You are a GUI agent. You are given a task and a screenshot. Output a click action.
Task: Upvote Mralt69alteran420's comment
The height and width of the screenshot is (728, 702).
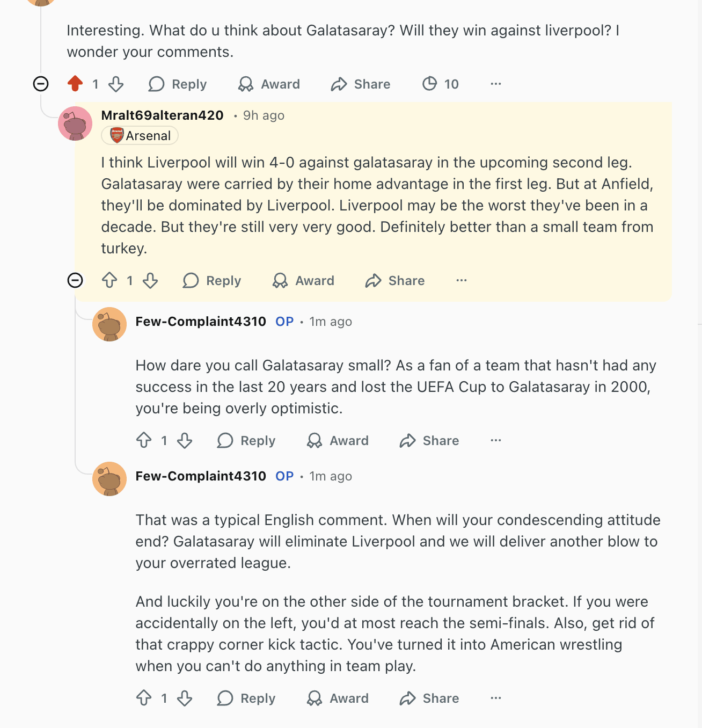(109, 280)
